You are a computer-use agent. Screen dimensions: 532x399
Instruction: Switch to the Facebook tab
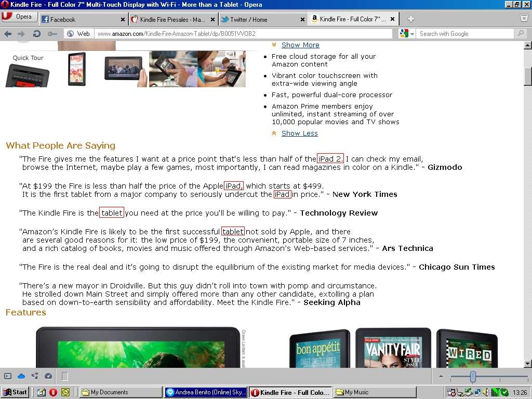(x=84, y=19)
